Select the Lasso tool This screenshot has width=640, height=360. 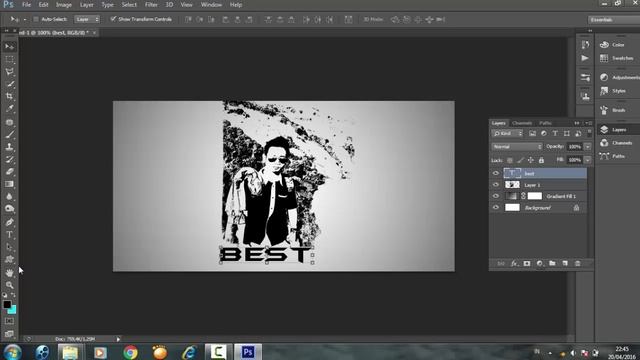click(x=9, y=72)
